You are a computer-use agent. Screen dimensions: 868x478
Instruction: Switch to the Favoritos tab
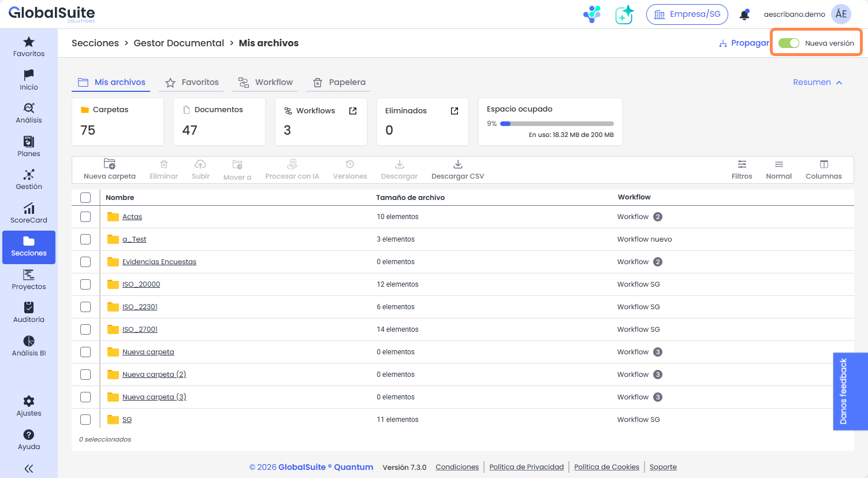coord(192,83)
